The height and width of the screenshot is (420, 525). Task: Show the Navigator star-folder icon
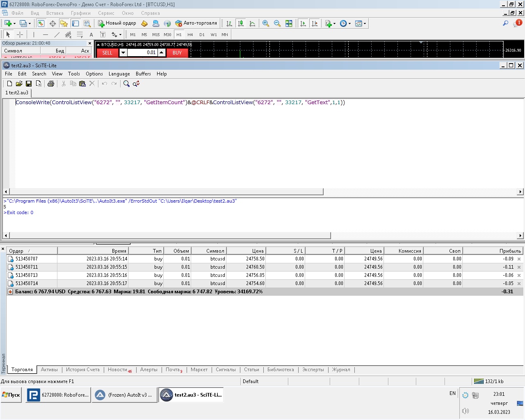[64, 23]
